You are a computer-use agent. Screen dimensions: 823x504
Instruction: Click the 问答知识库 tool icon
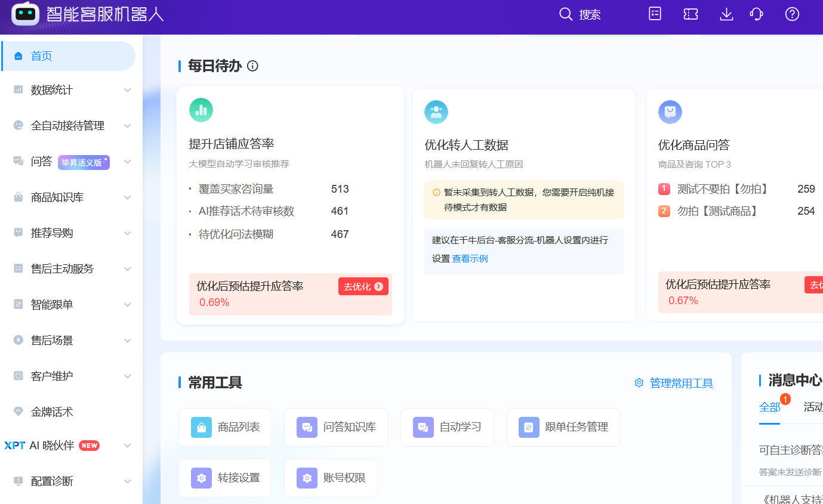(307, 427)
